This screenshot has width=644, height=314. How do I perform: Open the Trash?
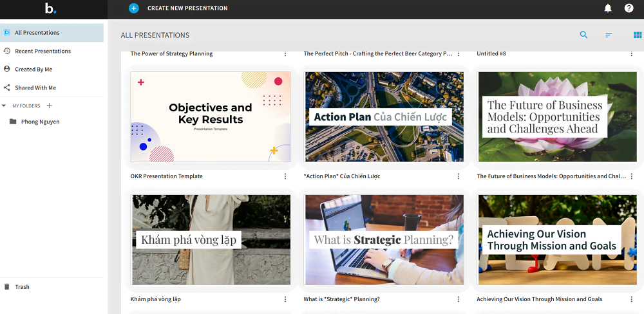(22, 287)
